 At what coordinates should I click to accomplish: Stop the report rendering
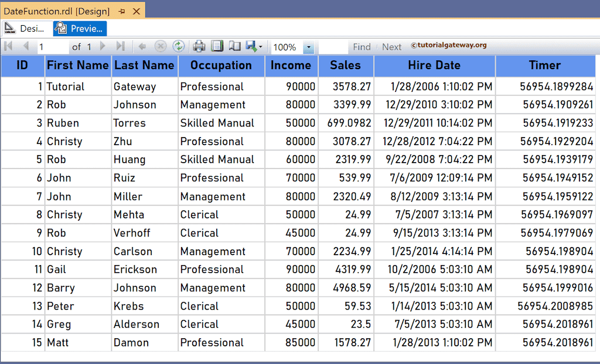(x=161, y=47)
